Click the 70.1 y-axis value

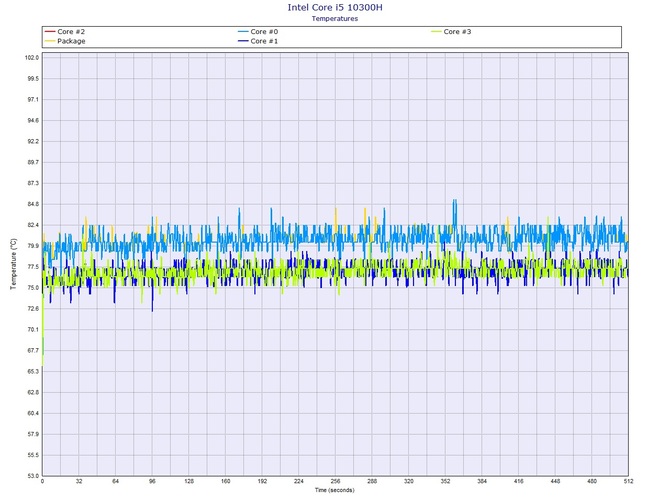[33, 330]
